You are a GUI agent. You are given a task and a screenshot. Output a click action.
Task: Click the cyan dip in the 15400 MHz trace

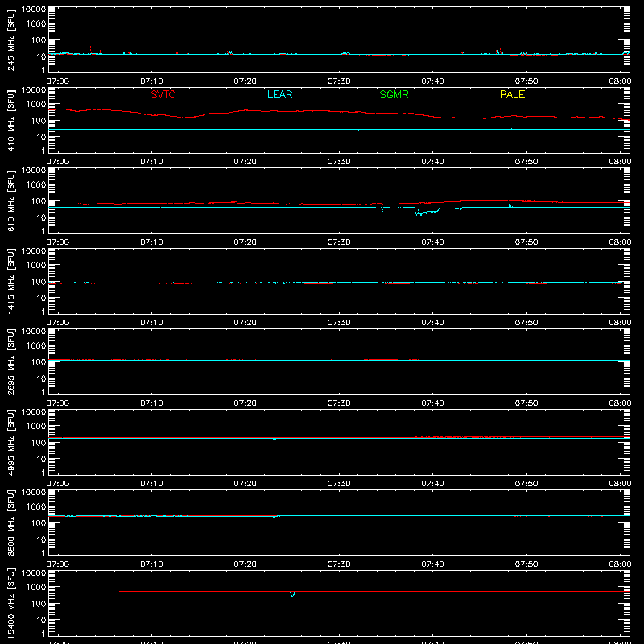click(292, 594)
